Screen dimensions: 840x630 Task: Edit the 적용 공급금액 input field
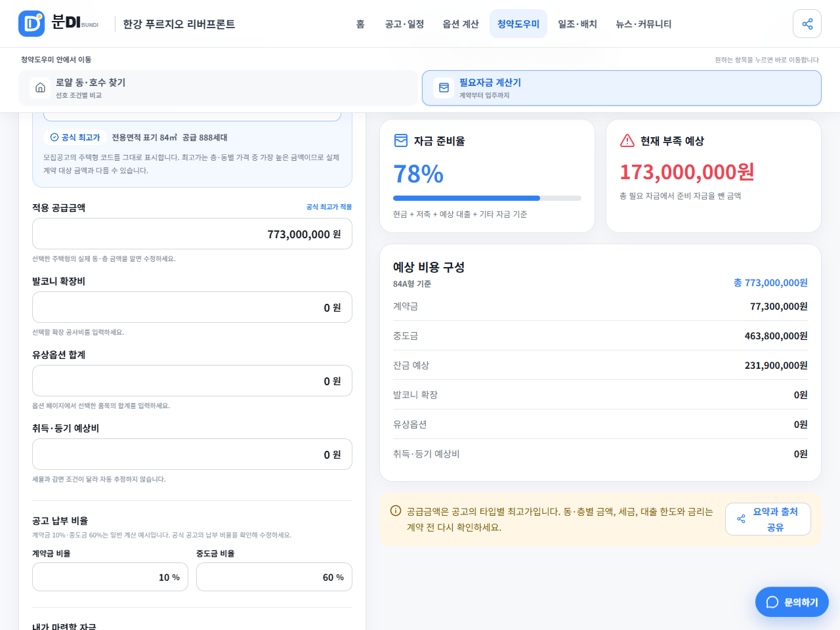pyautogui.click(x=192, y=234)
